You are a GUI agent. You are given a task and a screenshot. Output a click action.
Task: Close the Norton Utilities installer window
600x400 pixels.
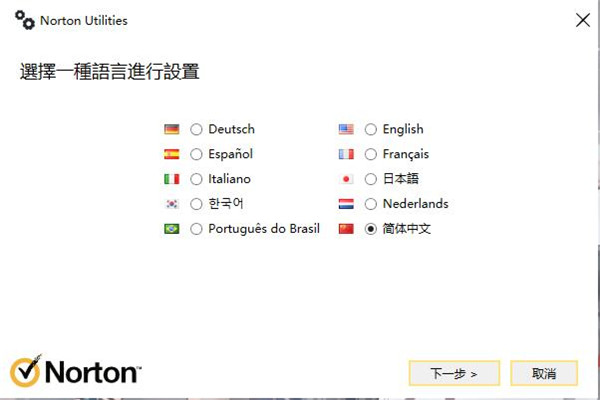point(583,20)
